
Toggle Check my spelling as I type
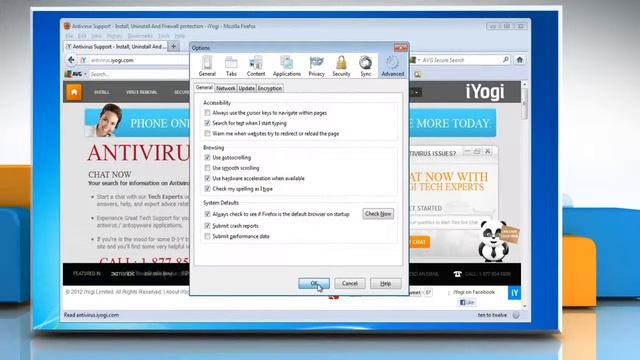pos(207,189)
